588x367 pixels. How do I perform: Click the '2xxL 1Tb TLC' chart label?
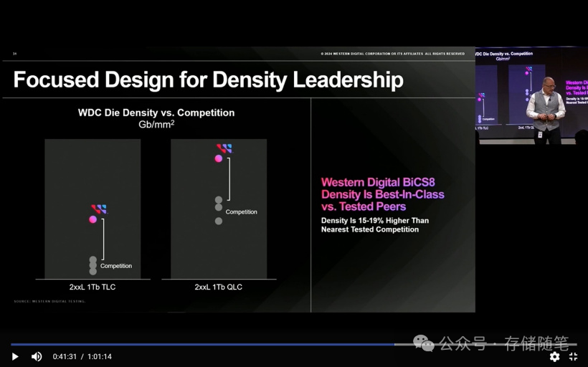tap(93, 287)
